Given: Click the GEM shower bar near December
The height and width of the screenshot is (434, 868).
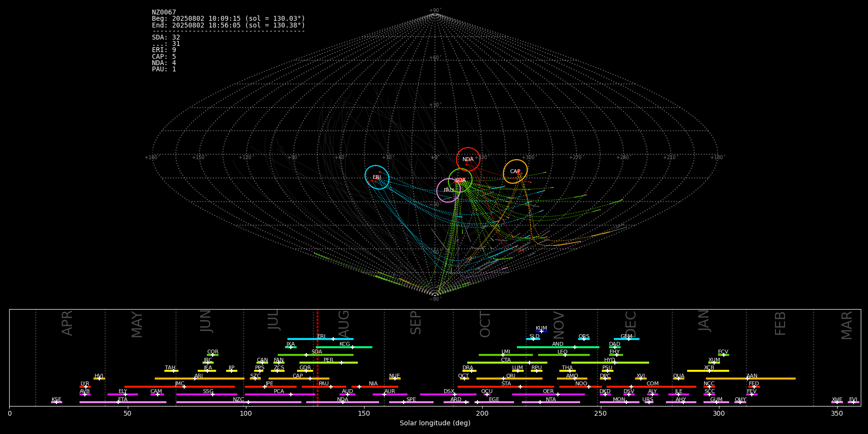Looking at the screenshot, I should click(x=626, y=339).
